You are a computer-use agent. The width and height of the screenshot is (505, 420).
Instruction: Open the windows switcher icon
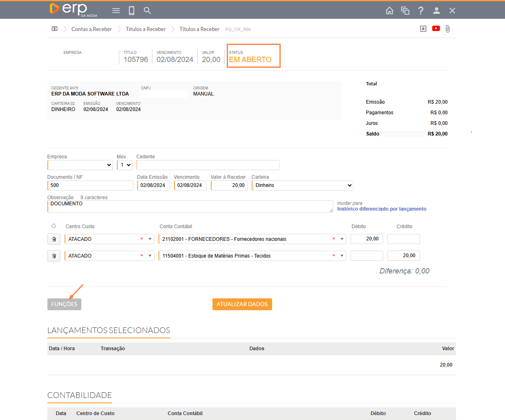click(x=405, y=11)
